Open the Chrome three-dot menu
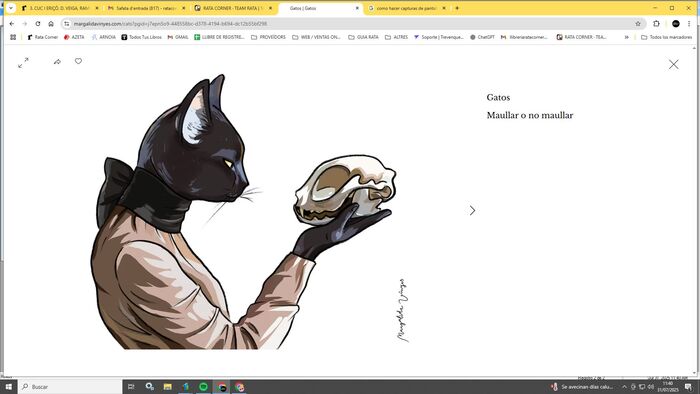Image resolution: width=700 pixels, height=394 pixels. tap(689, 24)
